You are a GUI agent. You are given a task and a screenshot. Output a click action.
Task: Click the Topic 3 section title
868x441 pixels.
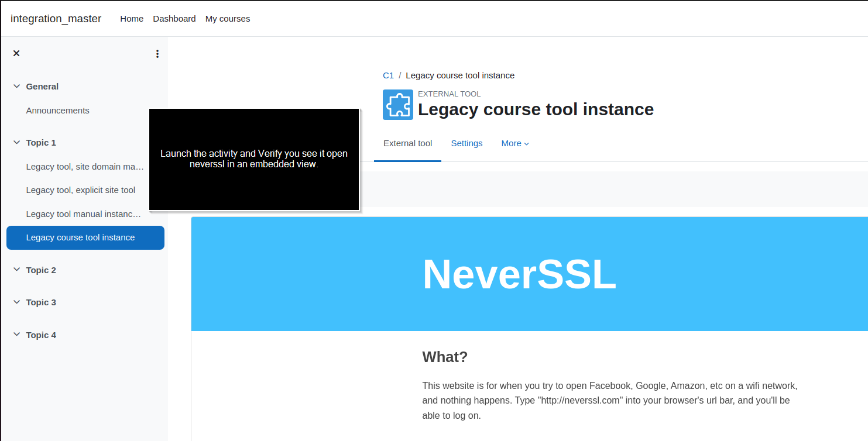tap(41, 302)
